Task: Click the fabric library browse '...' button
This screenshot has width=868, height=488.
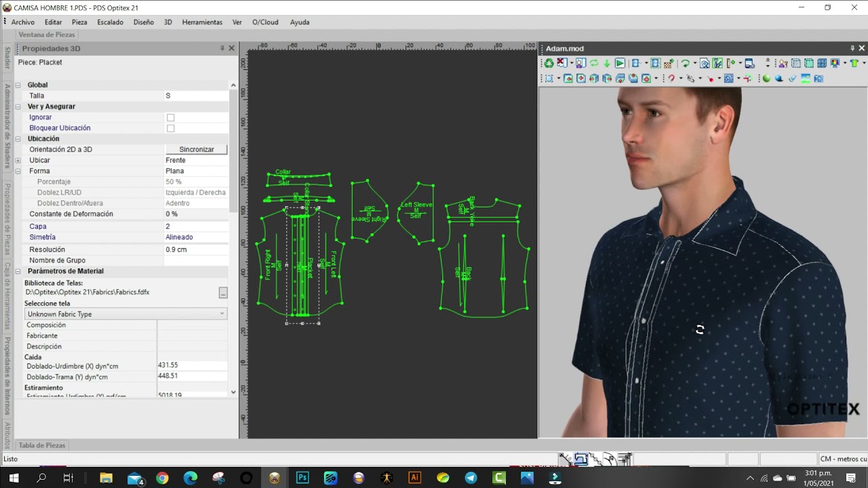Action: (223, 293)
